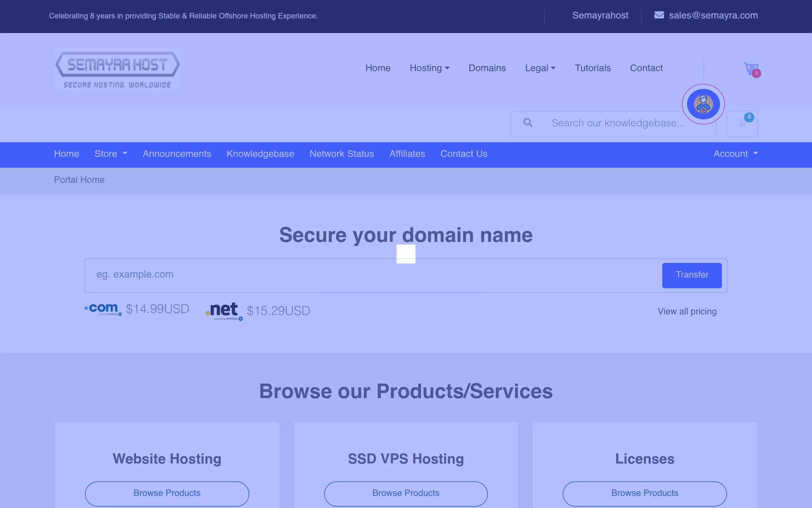812x508 pixels.
Task: Click the $15.29USD .net price text
Action: coord(278,311)
